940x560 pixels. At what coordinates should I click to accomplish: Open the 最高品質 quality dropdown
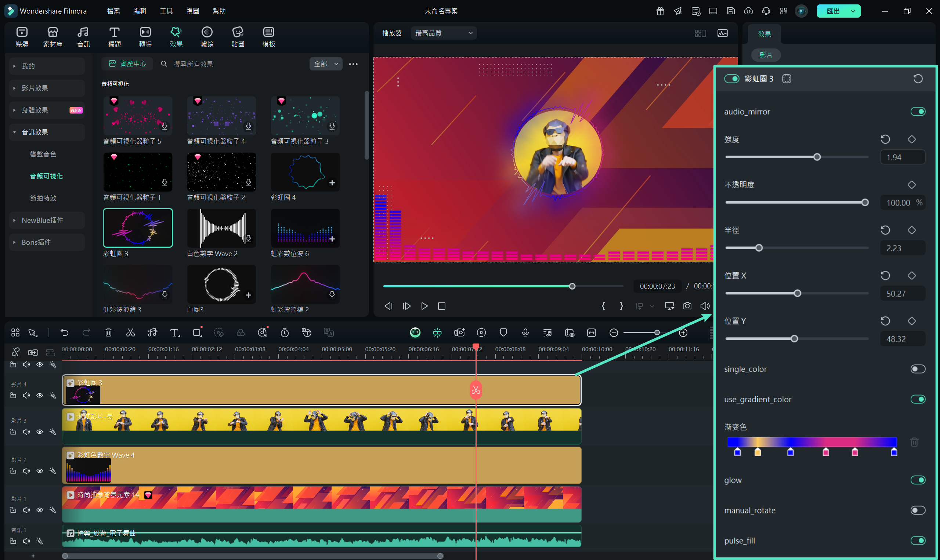pos(444,33)
